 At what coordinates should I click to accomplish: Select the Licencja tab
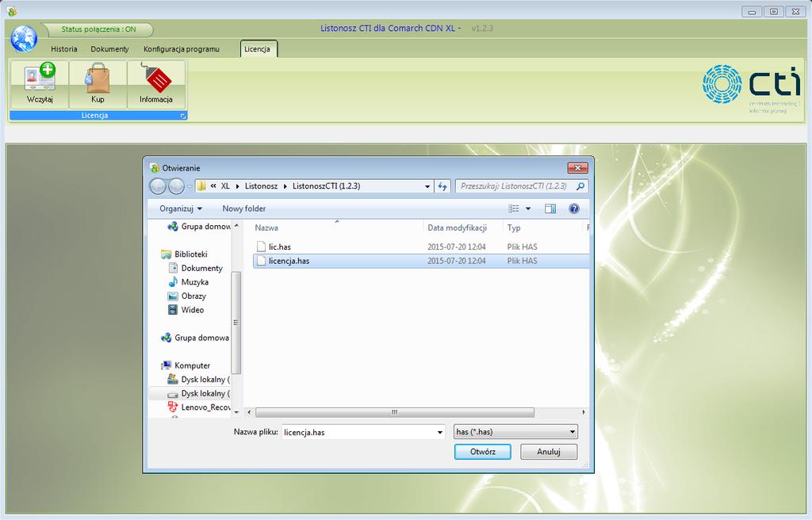pyautogui.click(x=258, y=48)
